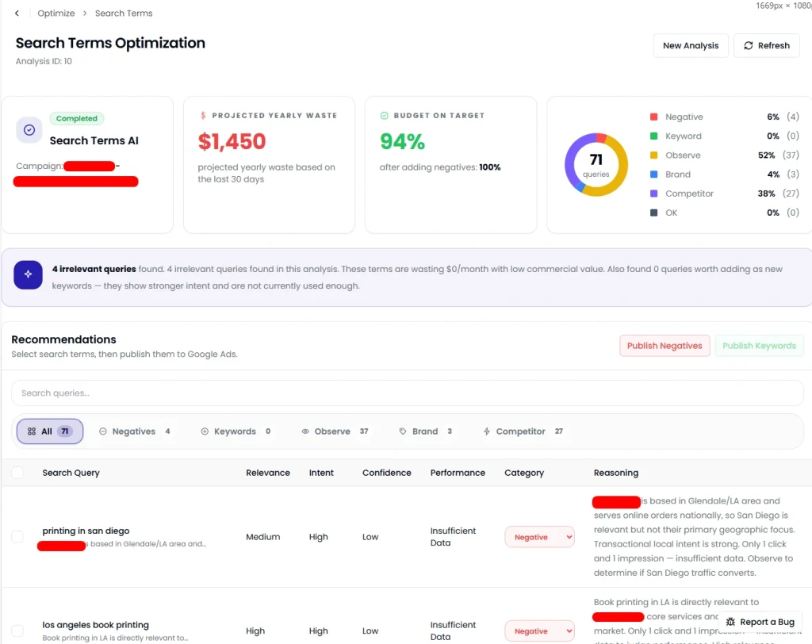812x644 pixels.
Task: Click the Observe 52% legend row
Action: [x=725, y=155]
